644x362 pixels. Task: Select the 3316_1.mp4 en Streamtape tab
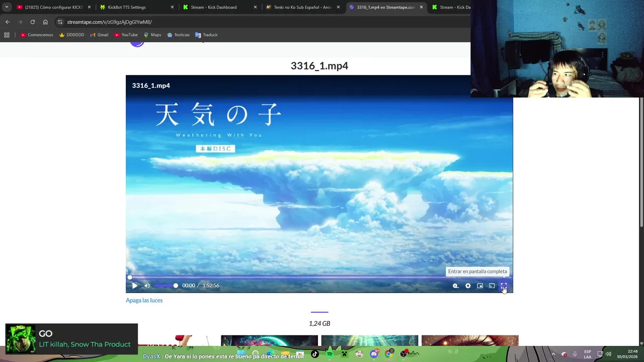385,7
